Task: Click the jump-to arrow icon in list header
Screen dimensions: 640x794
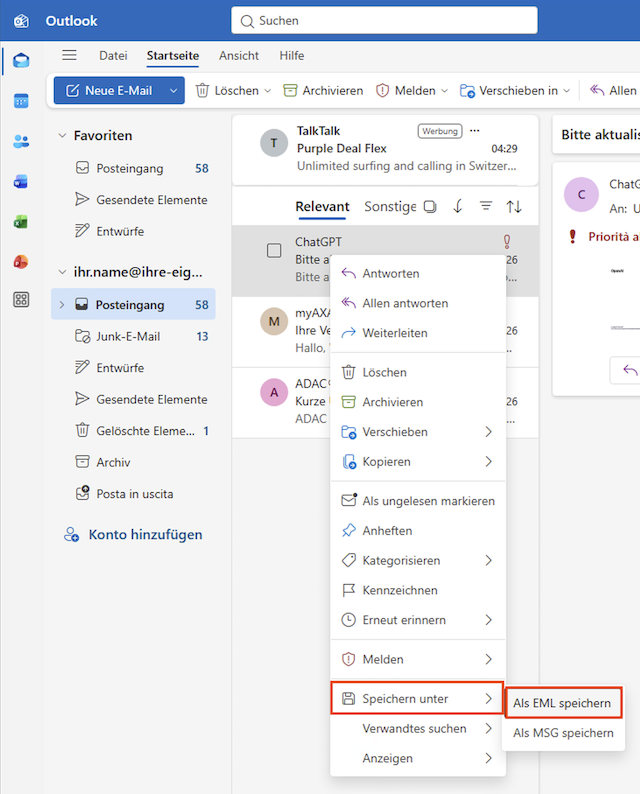Action: pyautogui.click(x=458, y=206)
